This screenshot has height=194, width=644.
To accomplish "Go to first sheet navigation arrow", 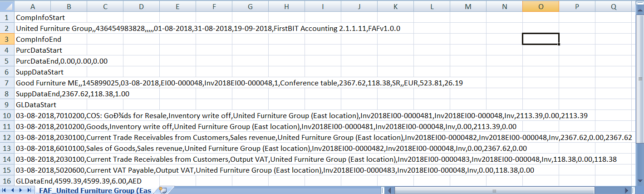I will pyautogui.click(x=5, y=190).
